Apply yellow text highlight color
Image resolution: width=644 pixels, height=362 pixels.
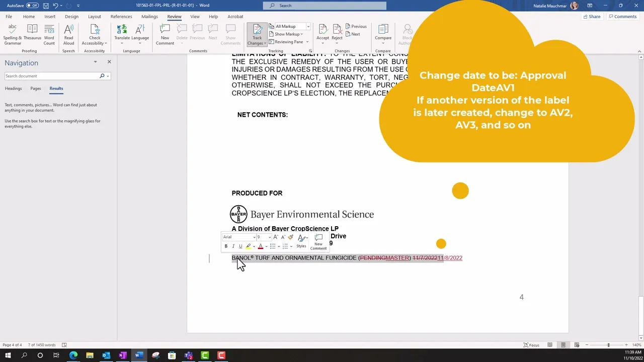(x=248, y=246)
